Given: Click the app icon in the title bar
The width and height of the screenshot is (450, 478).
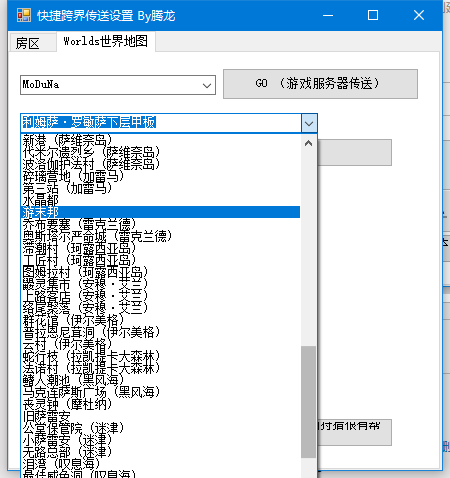Looking at the screenshot, I should [x=24, y=15].
